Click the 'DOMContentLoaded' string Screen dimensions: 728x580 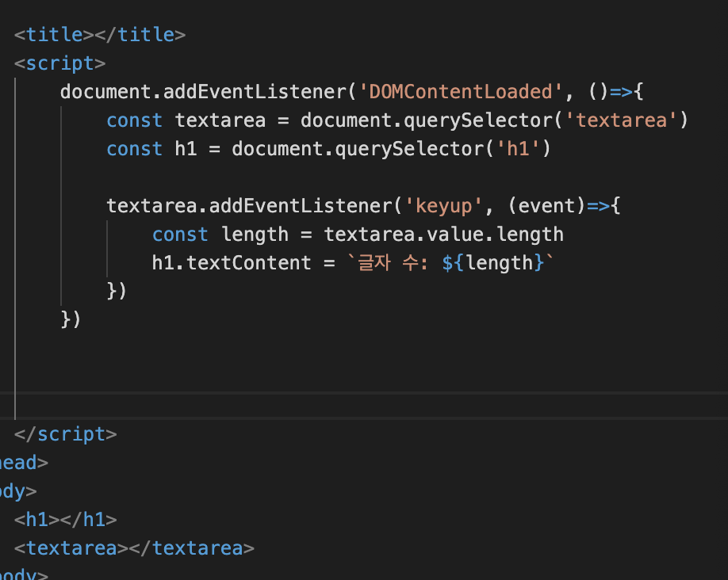coord(461,92)
